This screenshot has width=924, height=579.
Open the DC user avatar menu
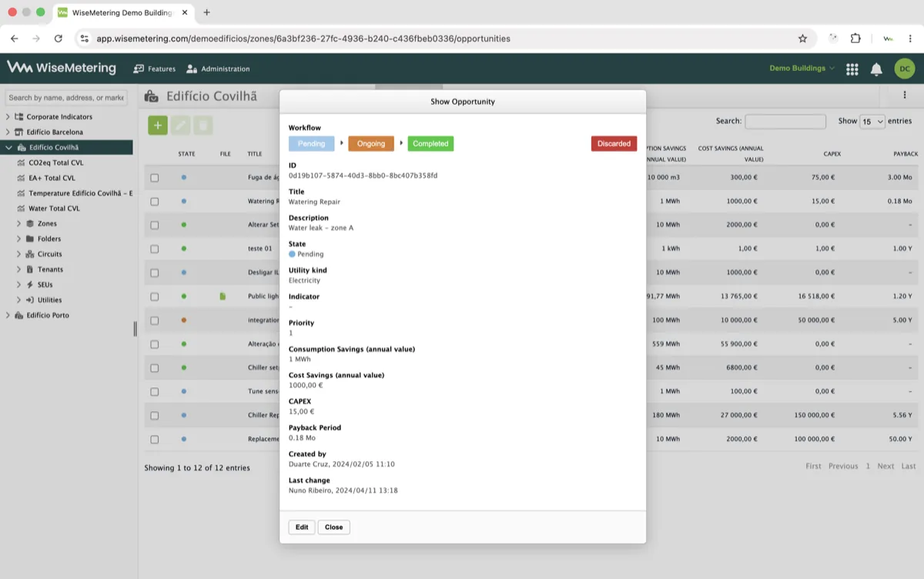point(905,69)
